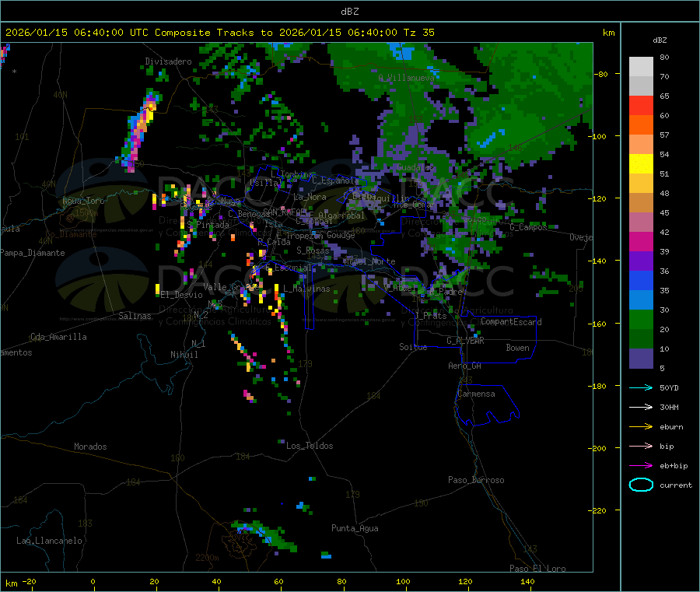Image resolution: width=700 pixels, height=592 pixels.
Task: Click the 'Soitue' map label
Action: (413, 347)
